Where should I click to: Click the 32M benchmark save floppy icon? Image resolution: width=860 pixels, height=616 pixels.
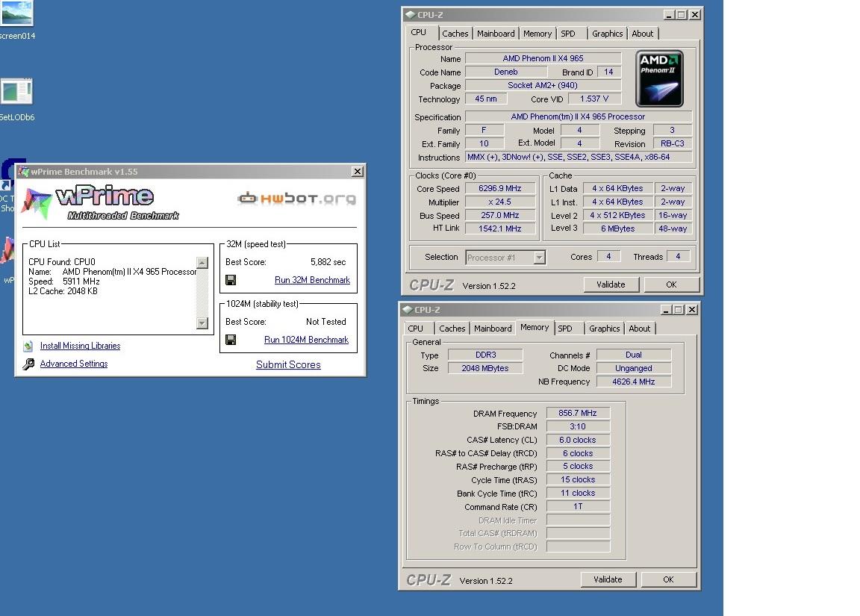pos(231,280)
